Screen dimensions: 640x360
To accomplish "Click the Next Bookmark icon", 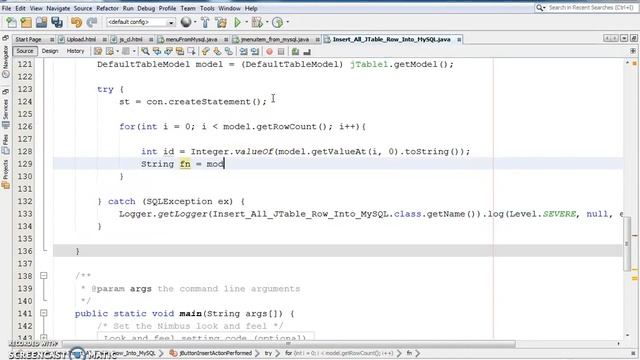I will (x=217, y=51).
